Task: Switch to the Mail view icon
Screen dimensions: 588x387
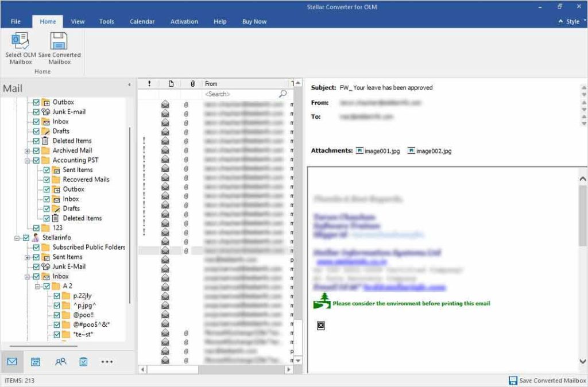Action: (x=12, y=362)
